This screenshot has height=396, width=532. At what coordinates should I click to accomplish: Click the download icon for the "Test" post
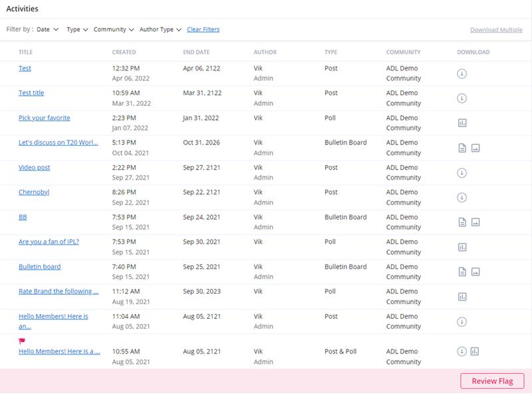(462, 73)
